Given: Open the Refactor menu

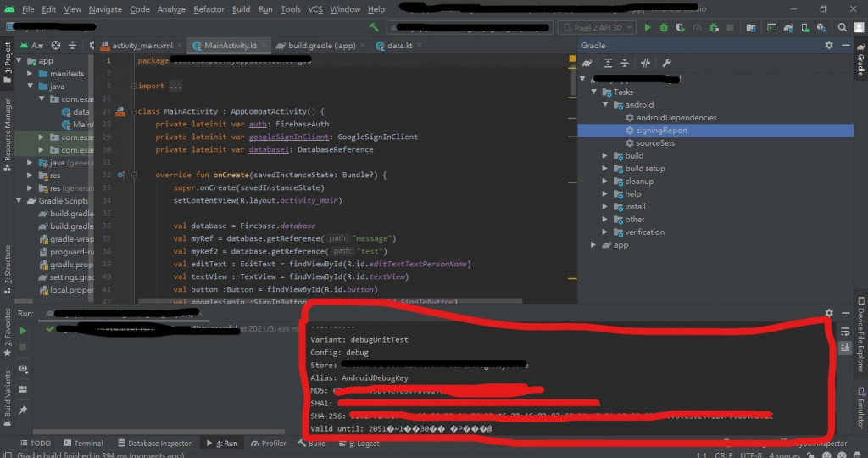Looking at the screenshot, I should coord(209,9).
